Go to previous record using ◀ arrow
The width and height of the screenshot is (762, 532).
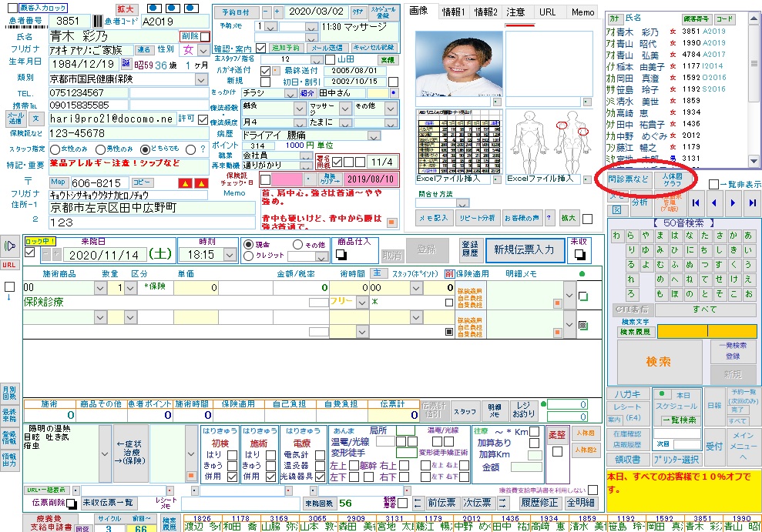click(x=714, y=203)
